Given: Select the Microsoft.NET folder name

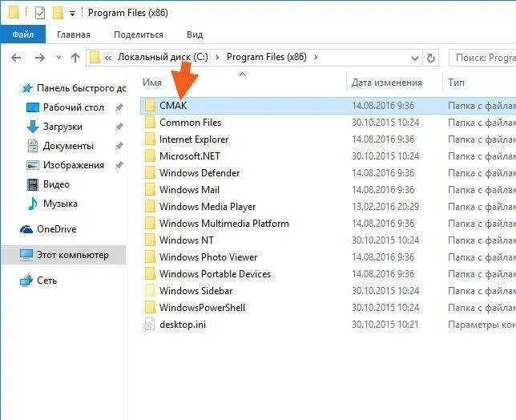Looking at the screenshot, I should (x=190, y=156).
